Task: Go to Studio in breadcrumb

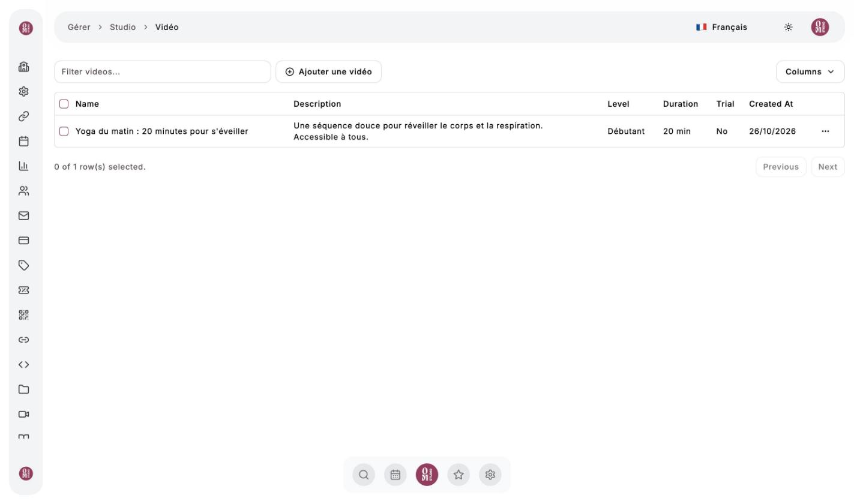Action: pos(122,27)
